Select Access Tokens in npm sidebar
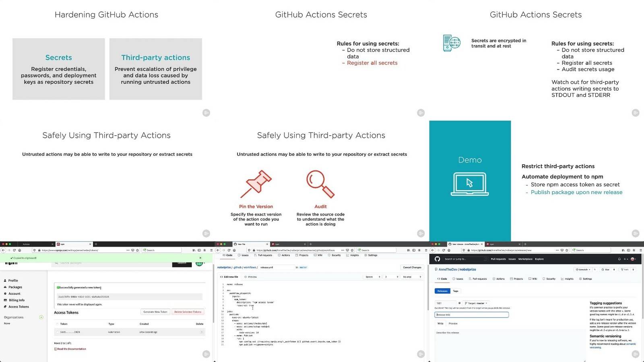The height and width of the screenshot is (362, 644). pos(16,306)
